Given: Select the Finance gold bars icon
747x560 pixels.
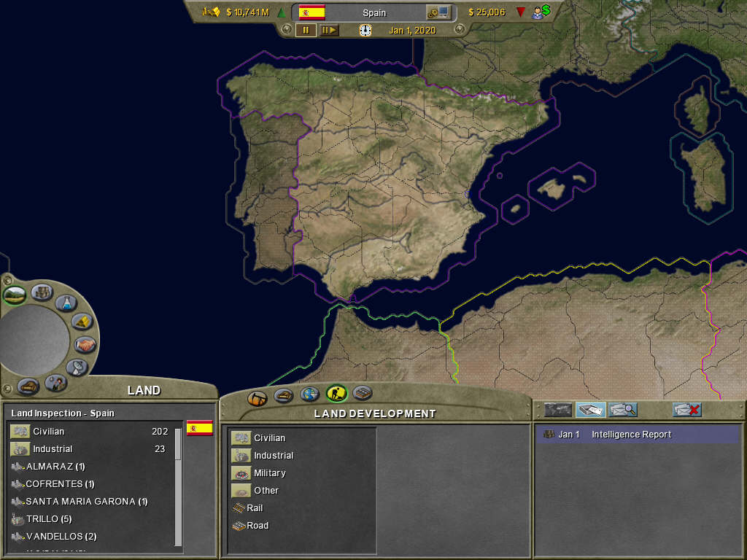Looking at the screenshot, I should [x=82, y=321].
